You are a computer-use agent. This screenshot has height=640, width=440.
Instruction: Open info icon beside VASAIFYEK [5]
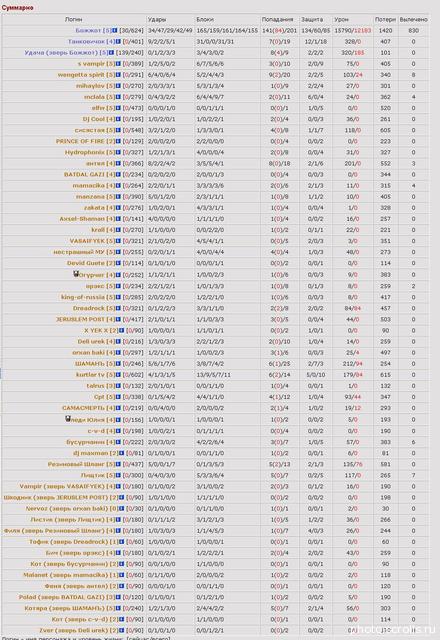118,241
